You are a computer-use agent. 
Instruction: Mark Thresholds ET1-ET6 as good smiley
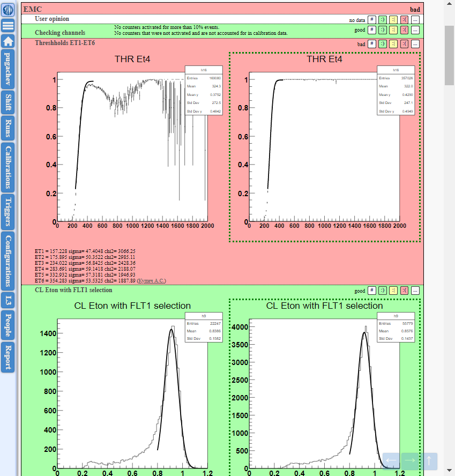click(382, 44)
